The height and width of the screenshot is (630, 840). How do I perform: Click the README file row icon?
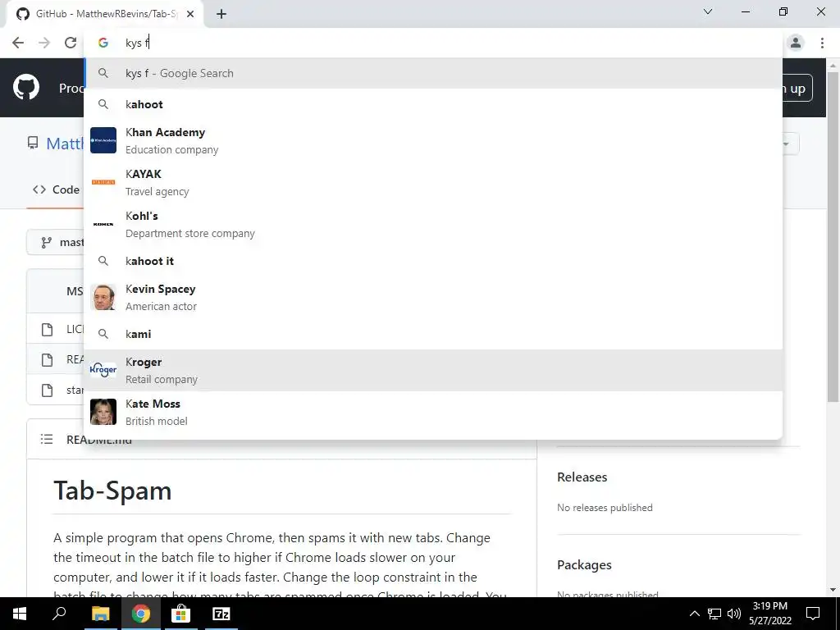(47, 360)
